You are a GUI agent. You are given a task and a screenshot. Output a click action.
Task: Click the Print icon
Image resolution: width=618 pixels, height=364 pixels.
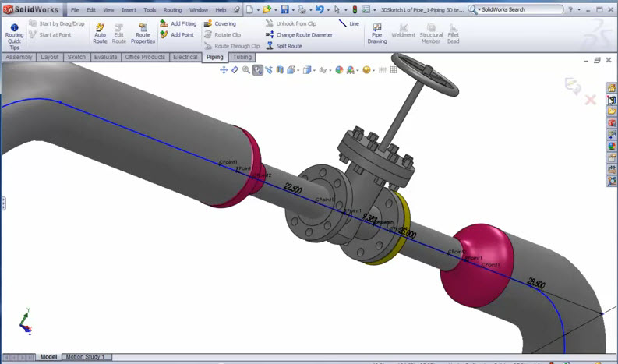pos(302,9)
